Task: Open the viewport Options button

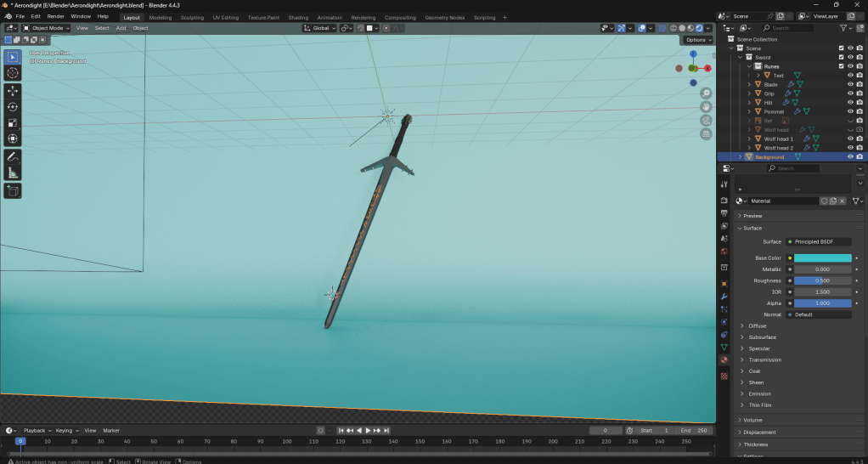Action: tap(698, 40)
